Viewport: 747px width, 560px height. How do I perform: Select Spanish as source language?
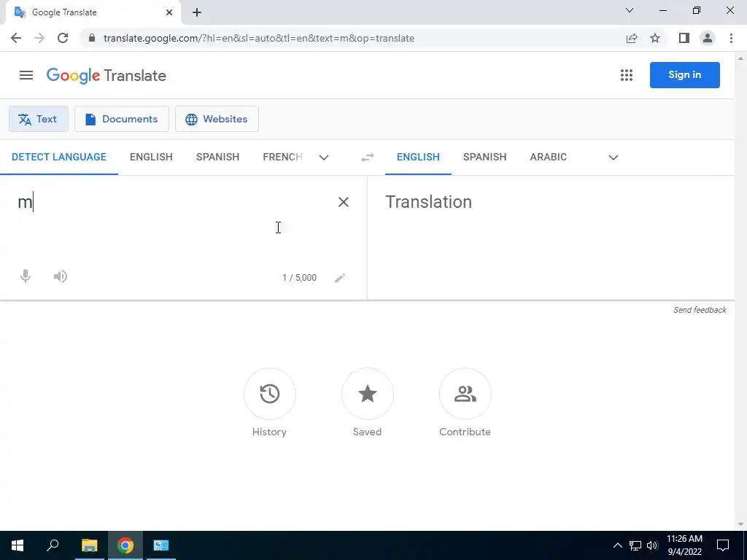click(x=217, y=157)
